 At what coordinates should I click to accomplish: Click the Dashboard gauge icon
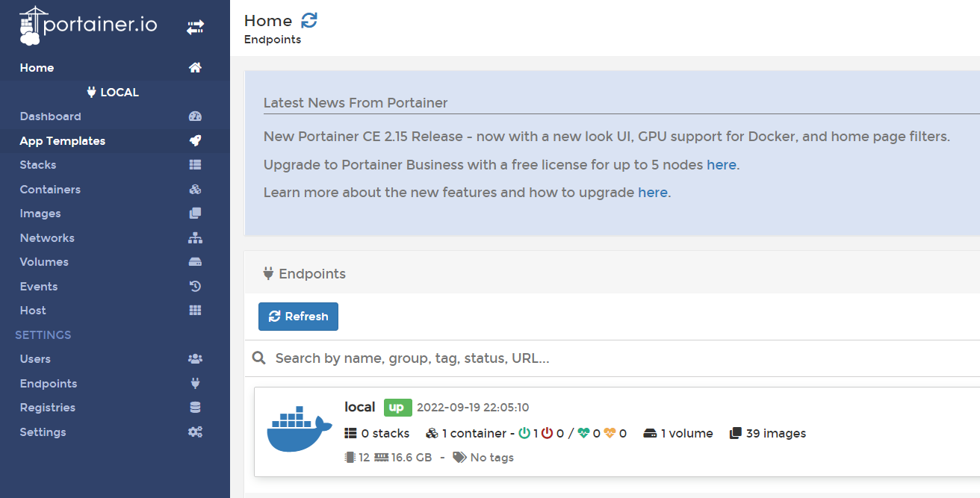[195, 116]
